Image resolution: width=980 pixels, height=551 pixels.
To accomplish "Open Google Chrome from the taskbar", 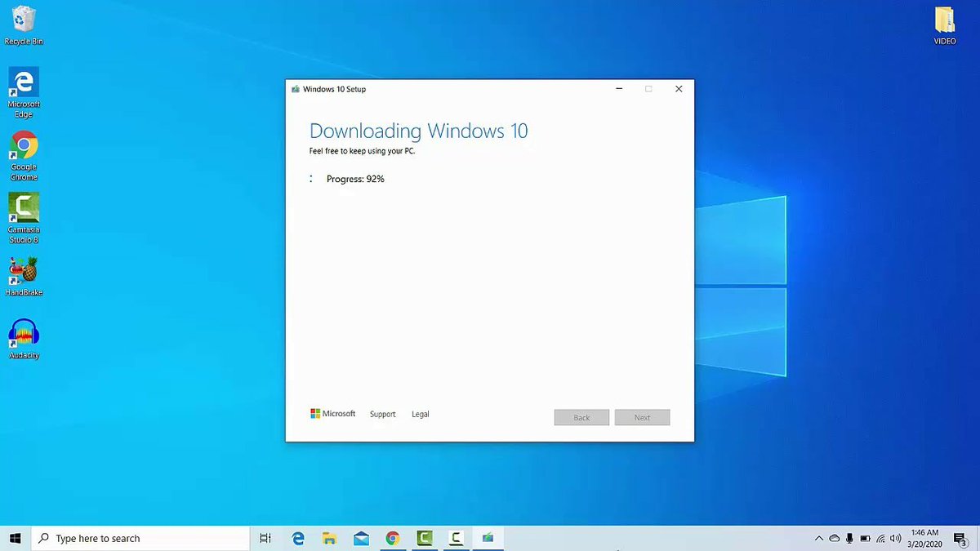I will [393, 538].
